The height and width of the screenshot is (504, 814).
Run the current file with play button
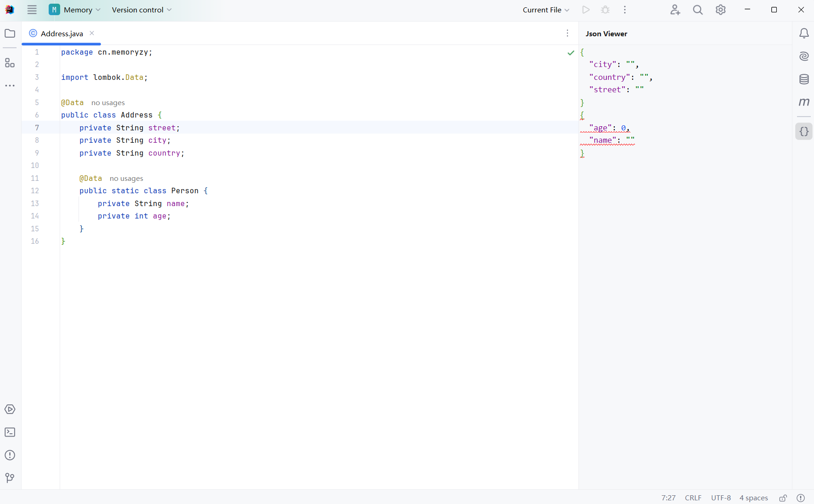(x=586, y=10)
